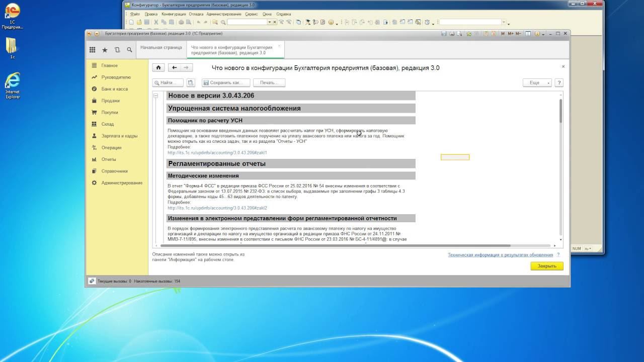Open the Окна menu in Configurator
The height and width of the screenshot is (362, 644).
pyautogui.click(x=267, y=14)
